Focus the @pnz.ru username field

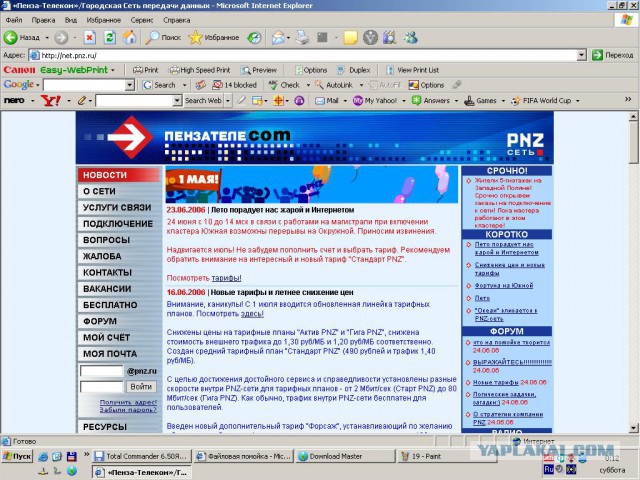pyautogui.click(x=101, y=371)
